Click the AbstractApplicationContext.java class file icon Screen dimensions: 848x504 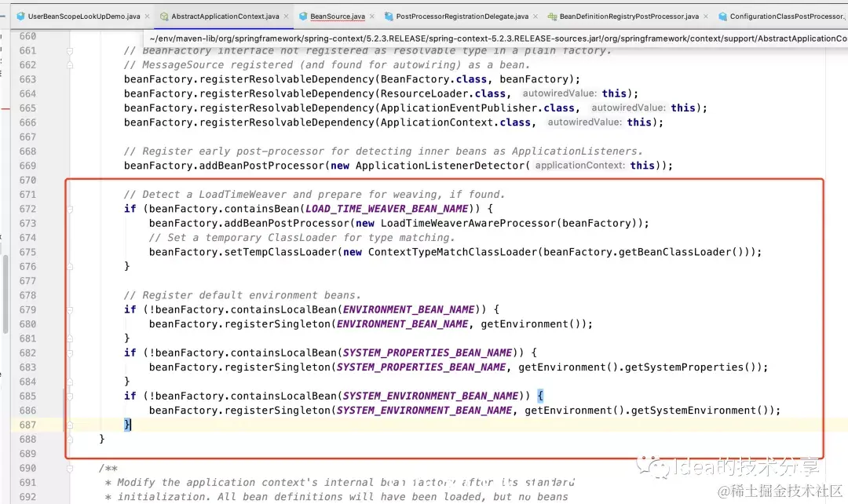pyautogui.click(x=164, y=16)
